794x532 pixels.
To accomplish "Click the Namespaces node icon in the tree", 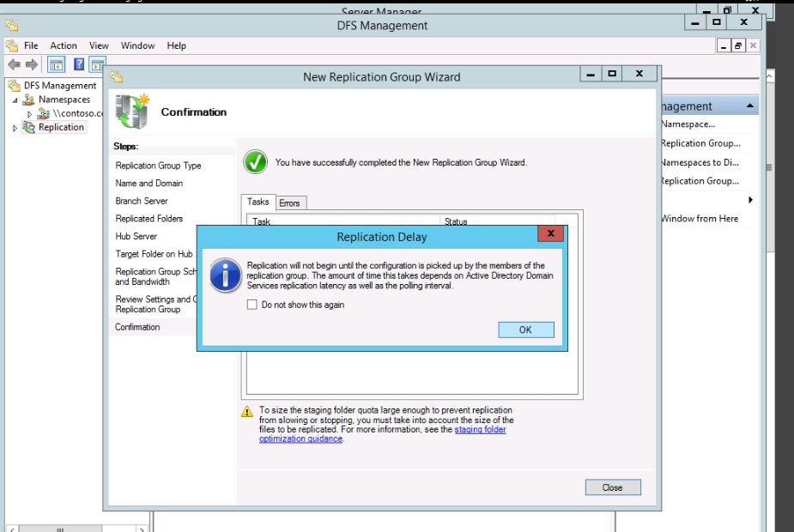I will tap(29, 100).
